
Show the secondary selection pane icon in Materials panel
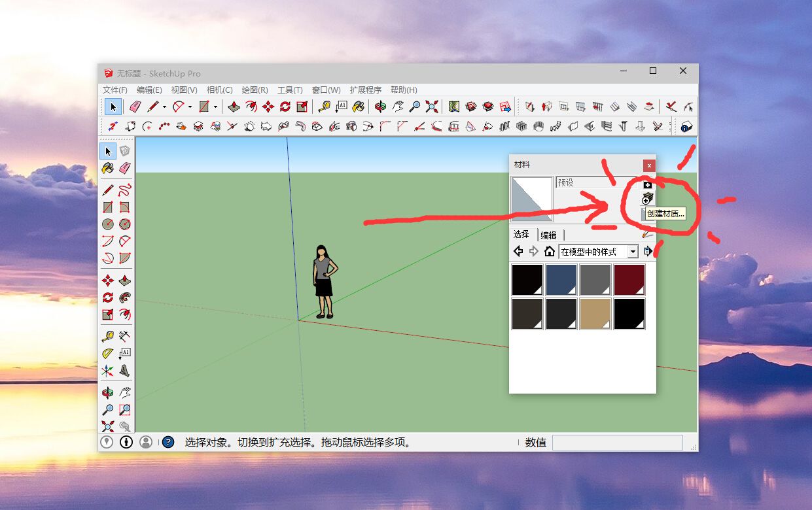point(648,185)
